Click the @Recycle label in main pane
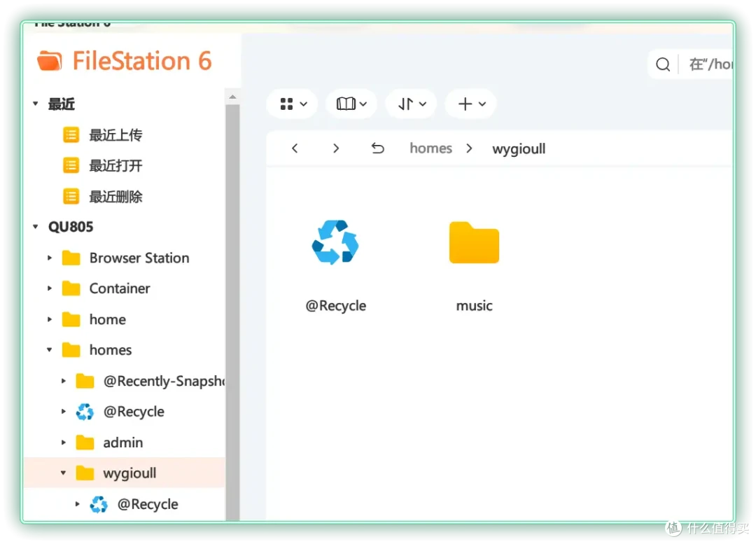Image resolution: width=756 pixels, height=544 pixels. tap(335, 306)
